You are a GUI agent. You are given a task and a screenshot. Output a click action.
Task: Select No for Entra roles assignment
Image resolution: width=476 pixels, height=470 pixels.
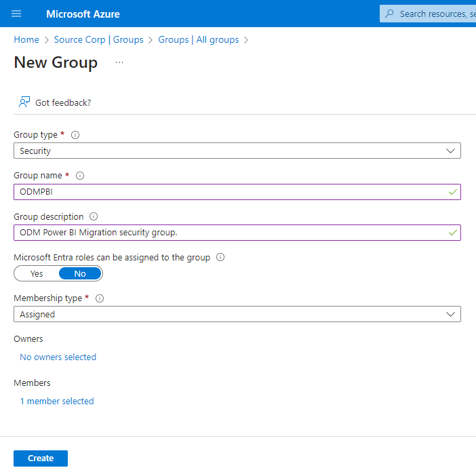pos(80,273)
